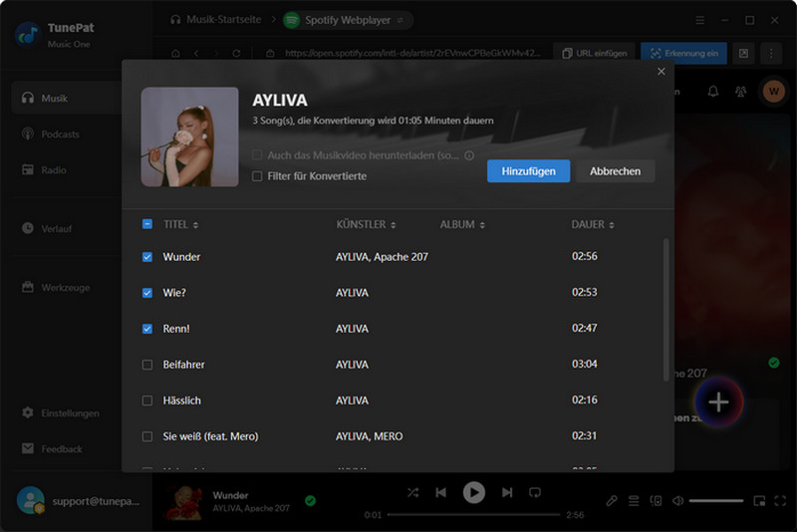The image size is (797, 532).
Task: Toggle shuffle playback
Action: [412, 492]
